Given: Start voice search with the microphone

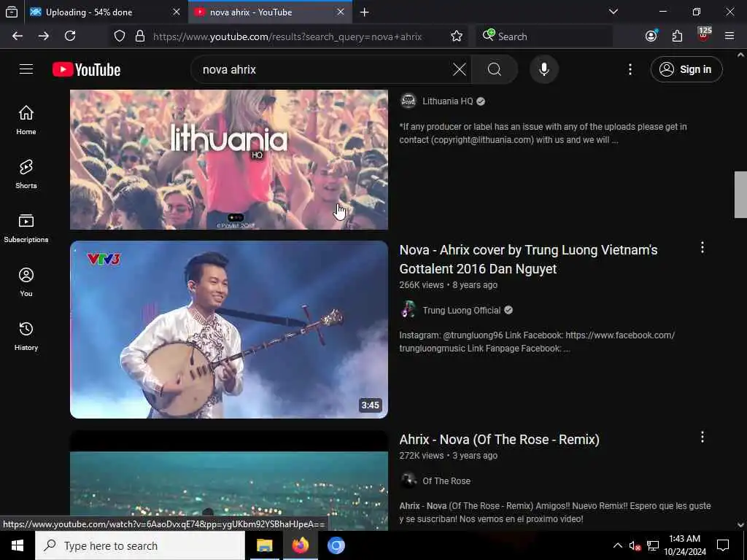Looking at the screenshot, I should tap(543, 69).
